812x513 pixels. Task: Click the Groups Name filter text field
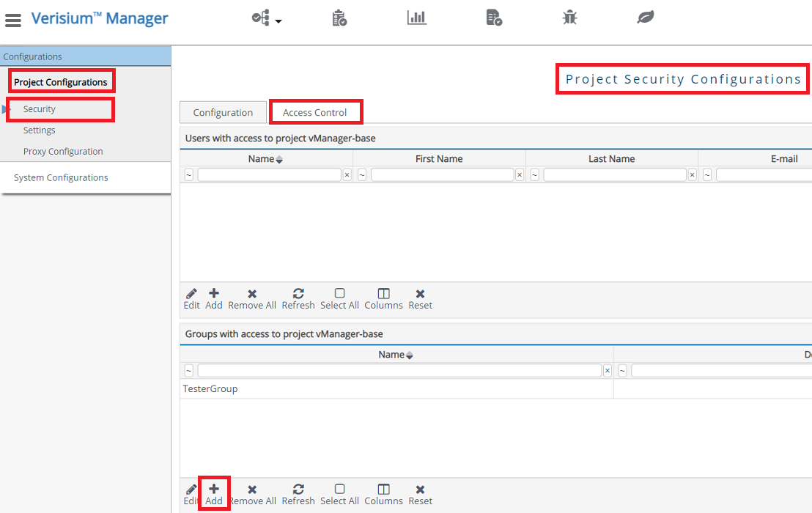click(x=399, y=371)
